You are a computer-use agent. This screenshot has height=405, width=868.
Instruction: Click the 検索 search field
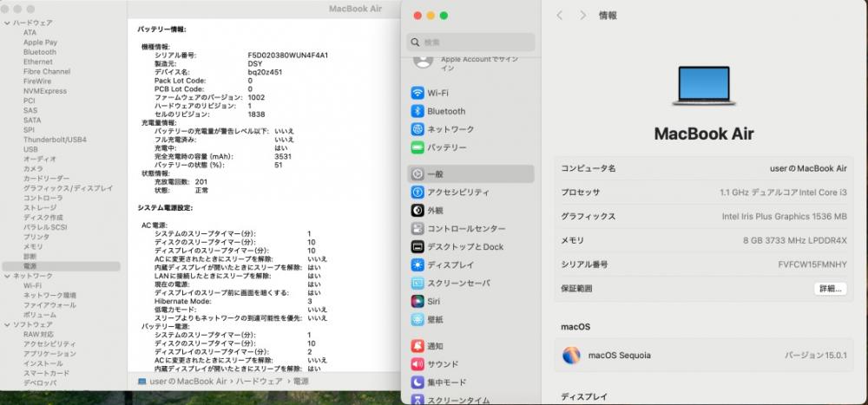[471, 42]
